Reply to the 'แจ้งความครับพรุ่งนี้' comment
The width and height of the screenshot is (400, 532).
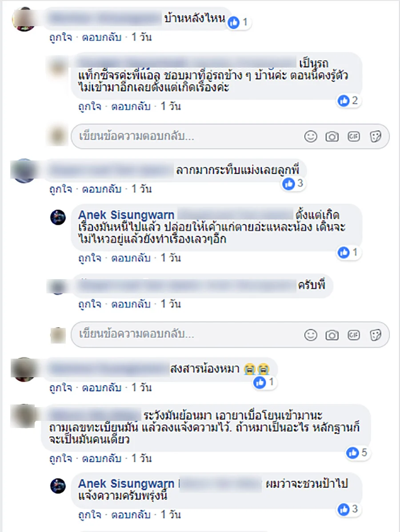131,515
